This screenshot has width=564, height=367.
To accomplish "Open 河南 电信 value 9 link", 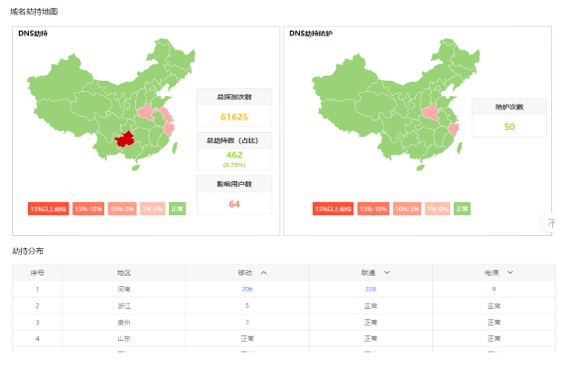I will [494, 289].
